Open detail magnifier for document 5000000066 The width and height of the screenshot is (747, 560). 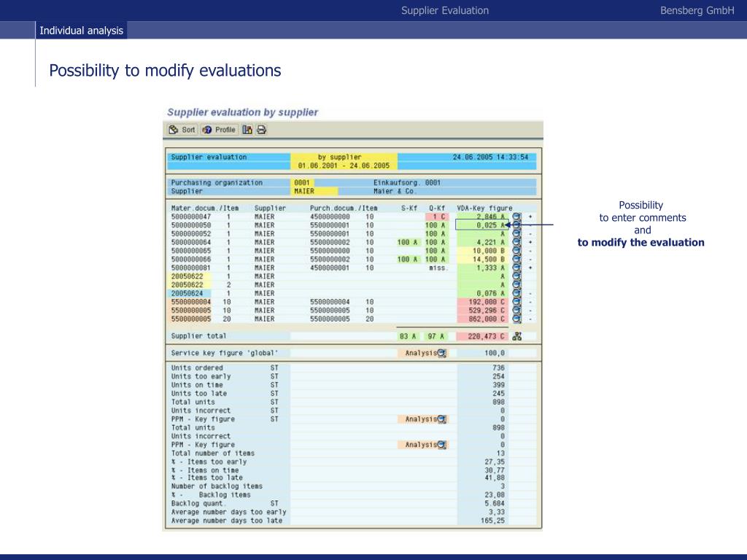point(517,260)
